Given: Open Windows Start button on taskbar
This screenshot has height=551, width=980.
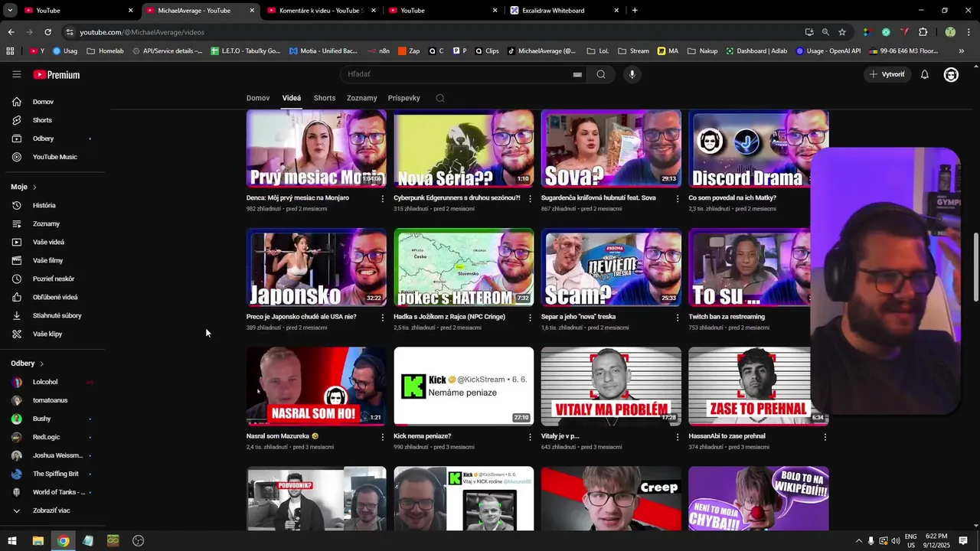Looking at the screenshot, I should click(11, 540).
